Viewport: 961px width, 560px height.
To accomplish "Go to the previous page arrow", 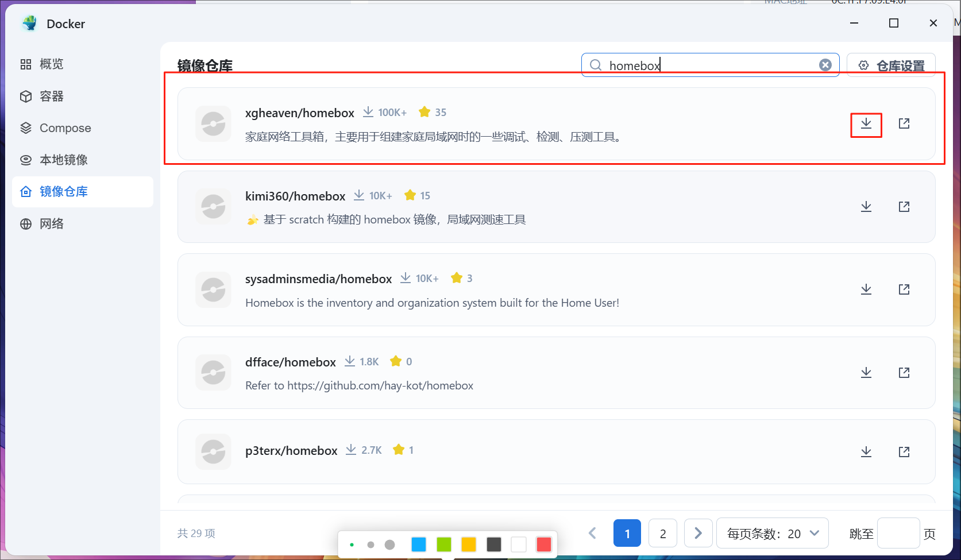I will tap(592, 534).
